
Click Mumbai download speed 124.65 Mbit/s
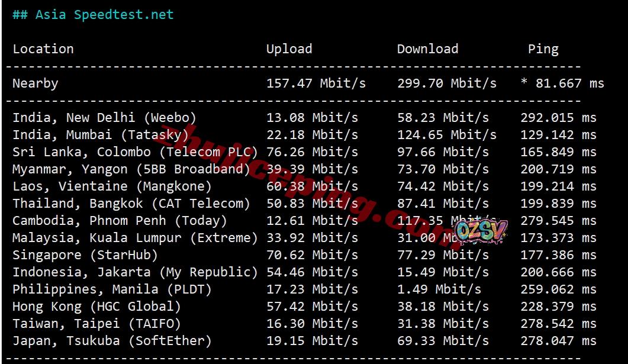pyautogui.click(x=447, y=135)
